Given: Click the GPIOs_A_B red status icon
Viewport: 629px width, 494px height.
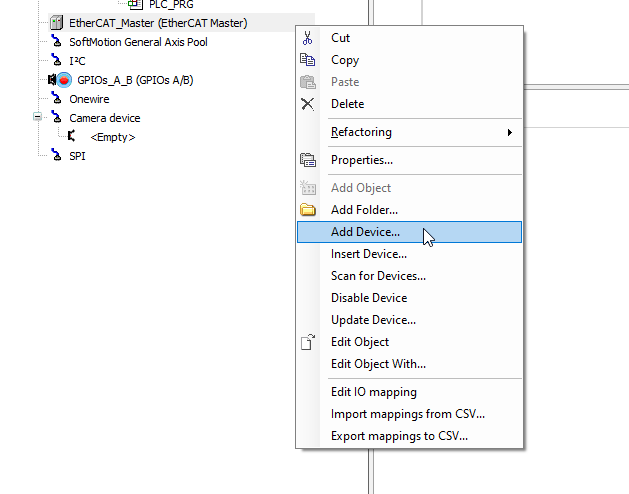Looking at the screenshot, I should tap(64, 80).
